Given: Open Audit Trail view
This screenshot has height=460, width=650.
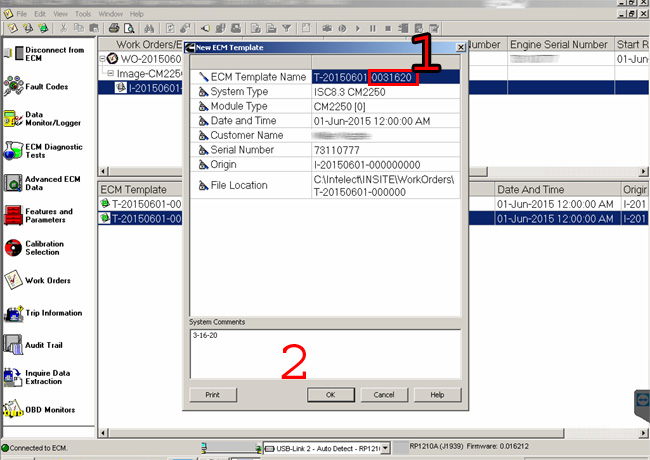Looking at the screenshot, I should (33, 345).
